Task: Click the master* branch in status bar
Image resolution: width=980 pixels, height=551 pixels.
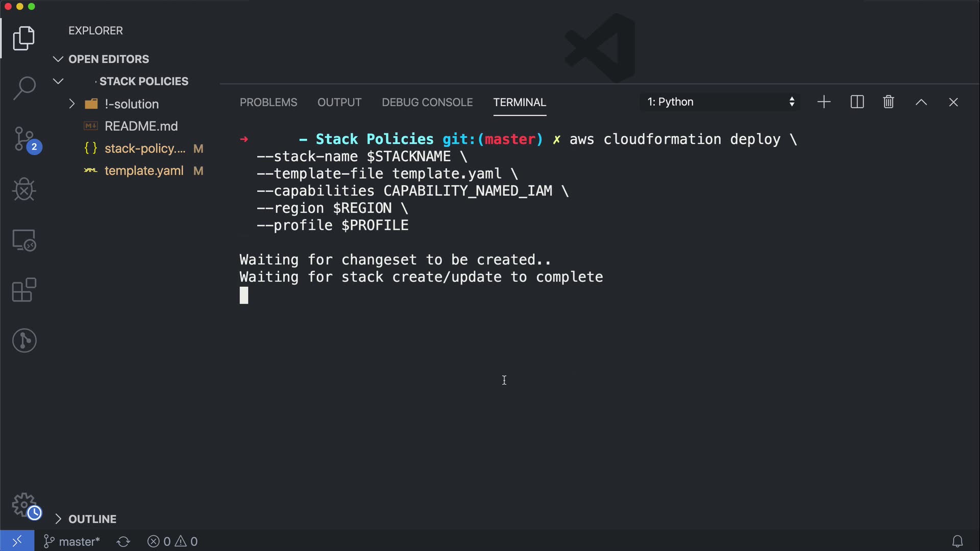Action: point(72,541)
